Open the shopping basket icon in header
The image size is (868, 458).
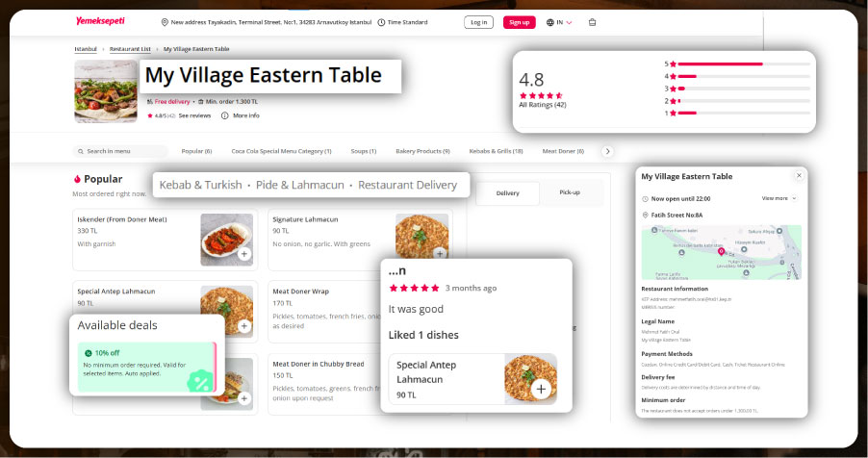click(x=592, y=22)
